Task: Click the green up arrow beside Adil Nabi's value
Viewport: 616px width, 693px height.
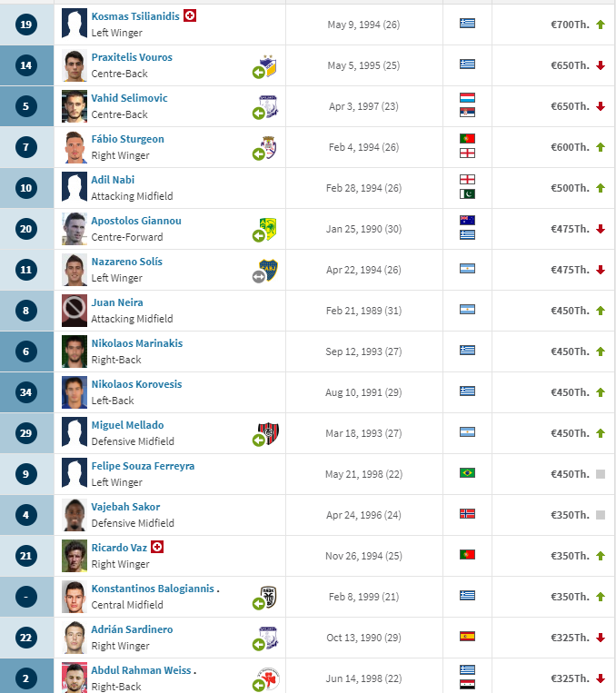Action: point(600,188)
